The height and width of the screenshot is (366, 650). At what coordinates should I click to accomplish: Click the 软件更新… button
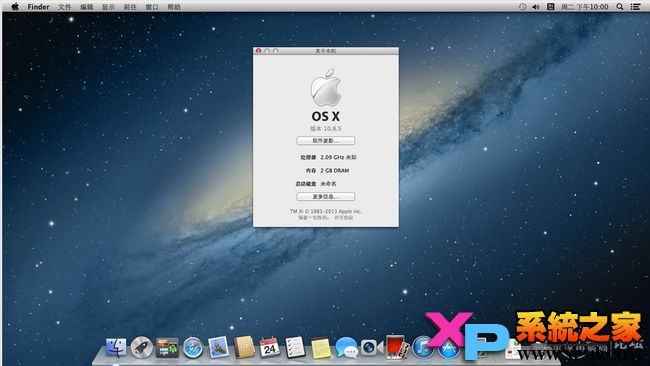[x=326, y=141]
